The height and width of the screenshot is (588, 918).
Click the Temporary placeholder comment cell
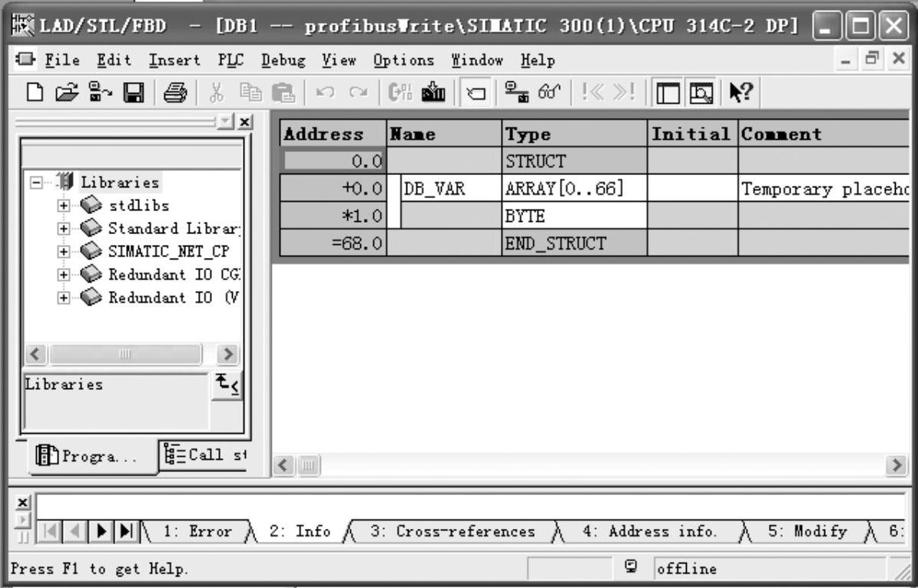(x=824, y=188)
